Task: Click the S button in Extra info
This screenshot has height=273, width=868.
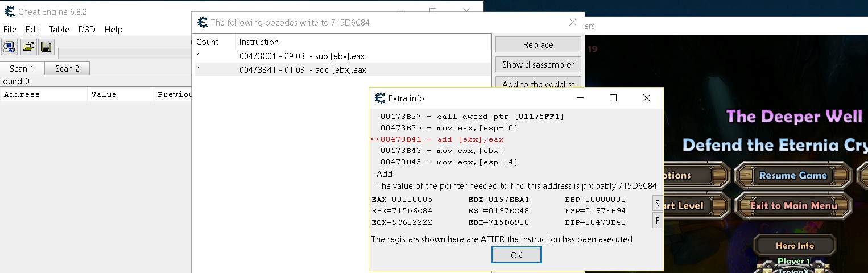Action: [x=658, y=204]
